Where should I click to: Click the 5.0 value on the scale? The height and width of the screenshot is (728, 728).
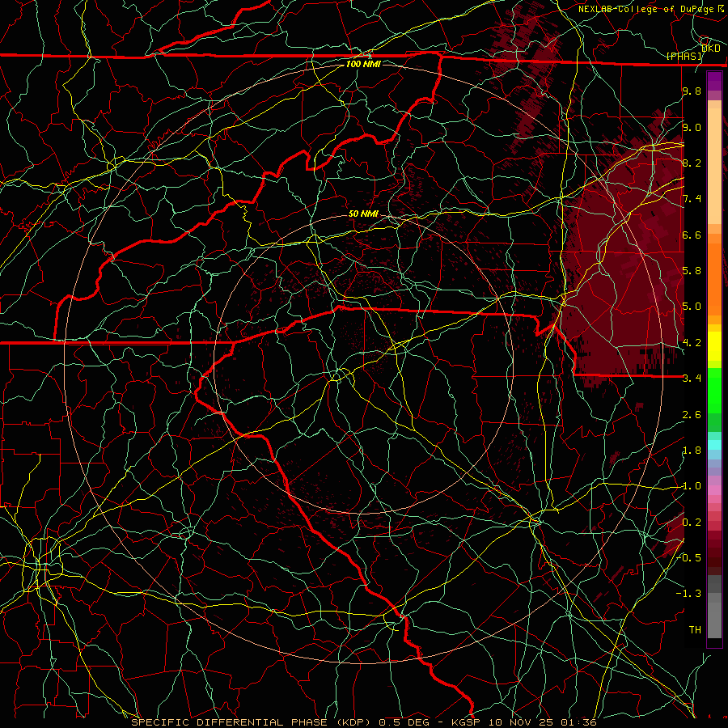692,307
